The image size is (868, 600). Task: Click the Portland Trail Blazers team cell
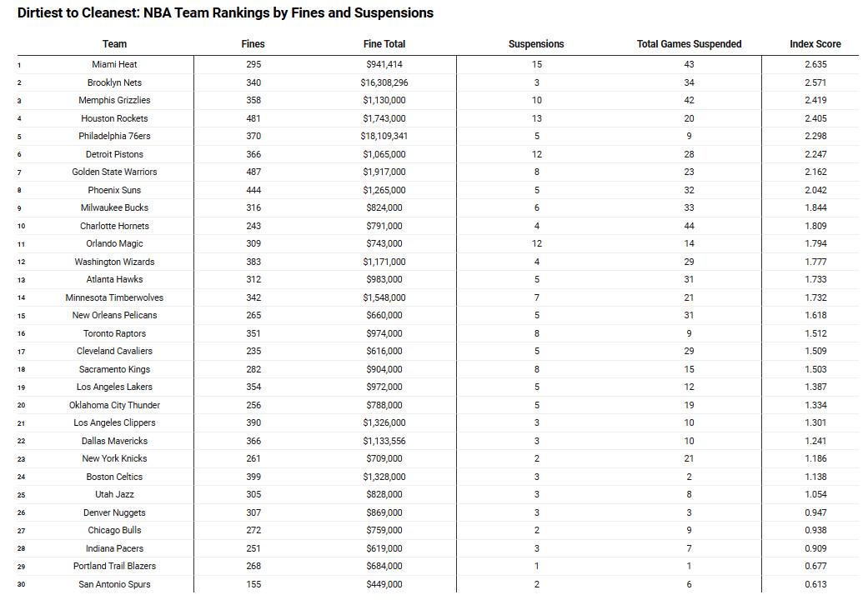tap(114, 566)
